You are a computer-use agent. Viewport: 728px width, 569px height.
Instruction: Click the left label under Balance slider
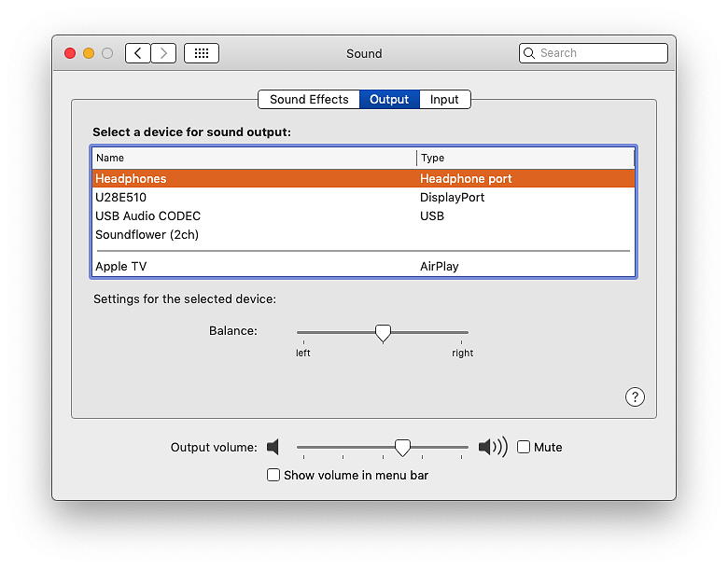[303, 353]
